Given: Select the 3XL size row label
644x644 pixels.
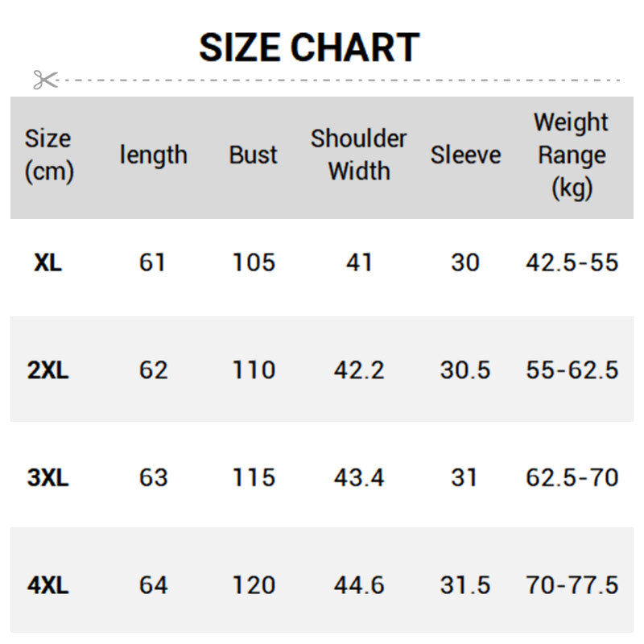Looking at the screenshot, I should pos(48,477).
